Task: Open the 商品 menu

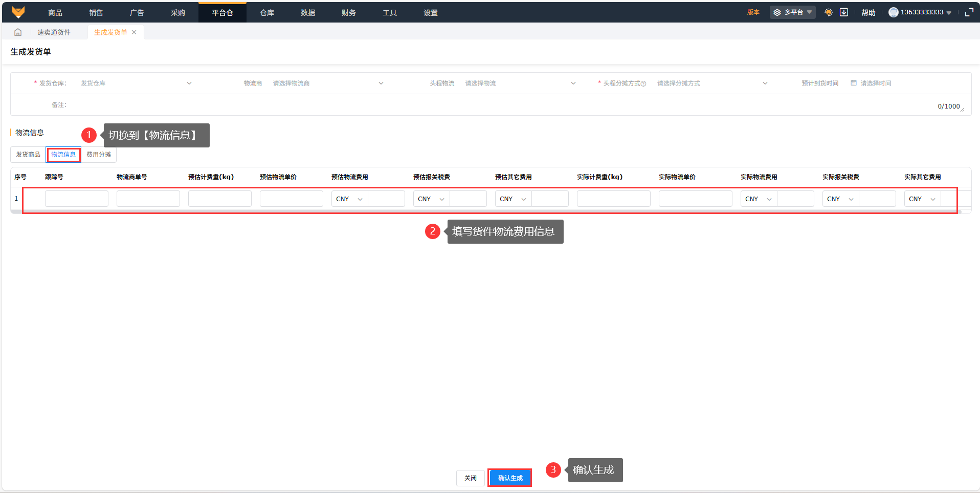Action: tap(55, 12)
